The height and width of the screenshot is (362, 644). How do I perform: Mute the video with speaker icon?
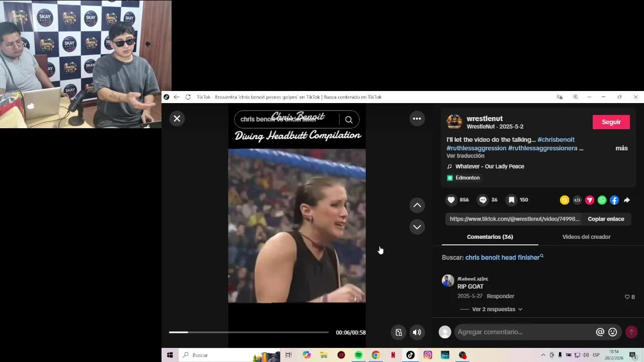[x=417, y=332]
